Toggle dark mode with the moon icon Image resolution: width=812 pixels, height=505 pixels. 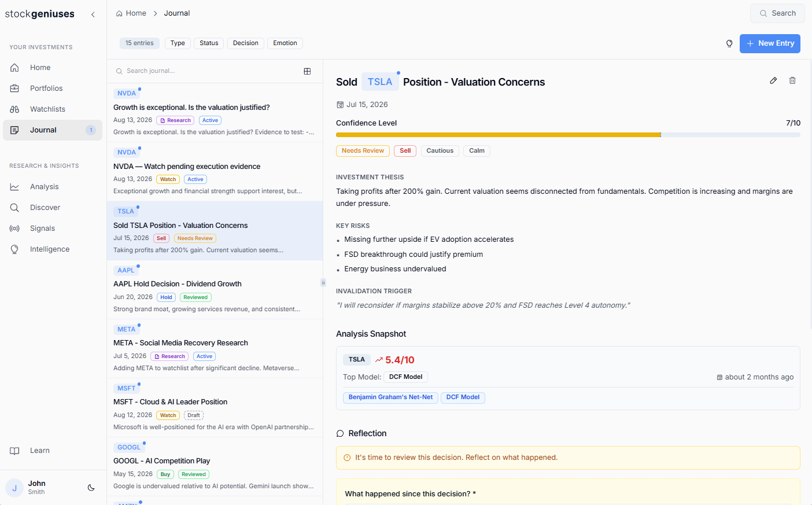point(91,488)
